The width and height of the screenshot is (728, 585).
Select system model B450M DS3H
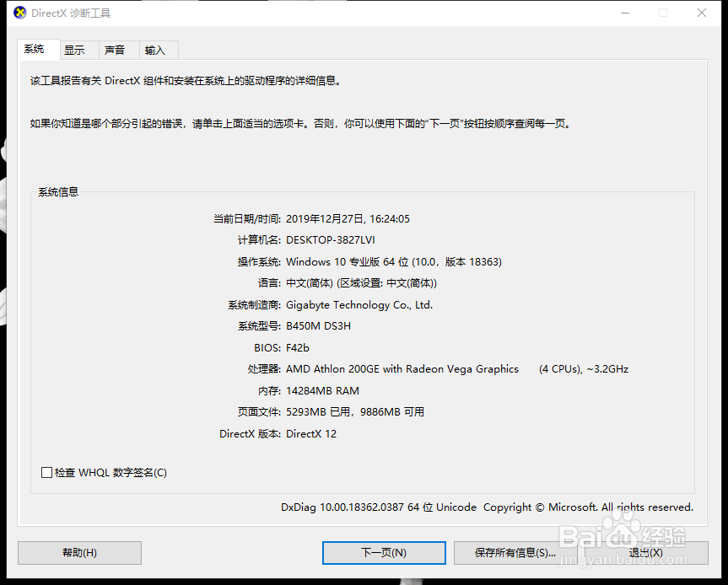click(x=319, y=326)
